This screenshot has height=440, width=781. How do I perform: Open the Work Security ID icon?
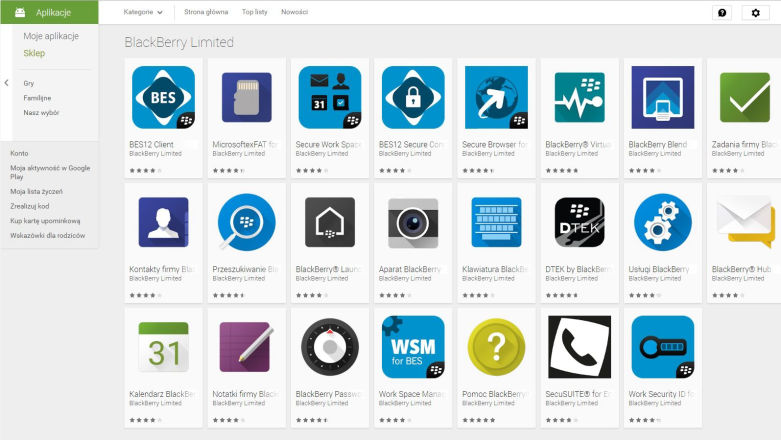click(x=662, y=347)
